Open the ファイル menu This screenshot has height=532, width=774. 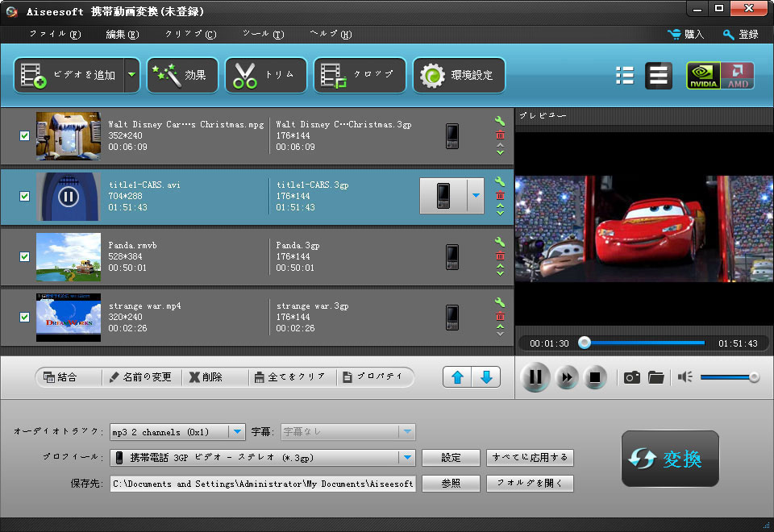(x=55, y=35)
